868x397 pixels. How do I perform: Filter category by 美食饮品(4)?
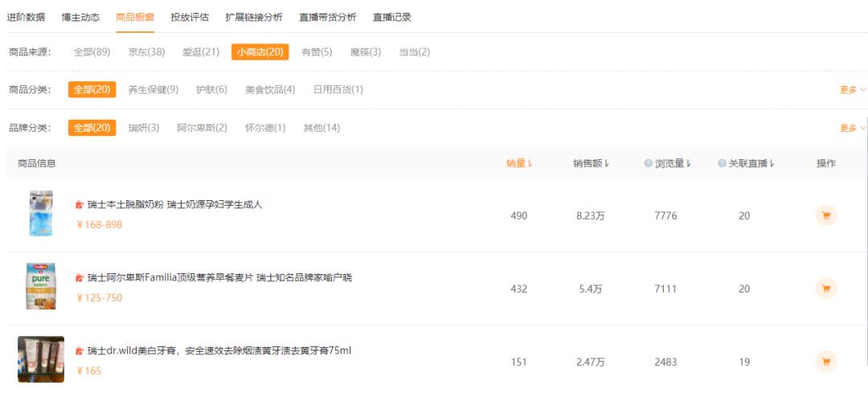click(x=270, y=90)
